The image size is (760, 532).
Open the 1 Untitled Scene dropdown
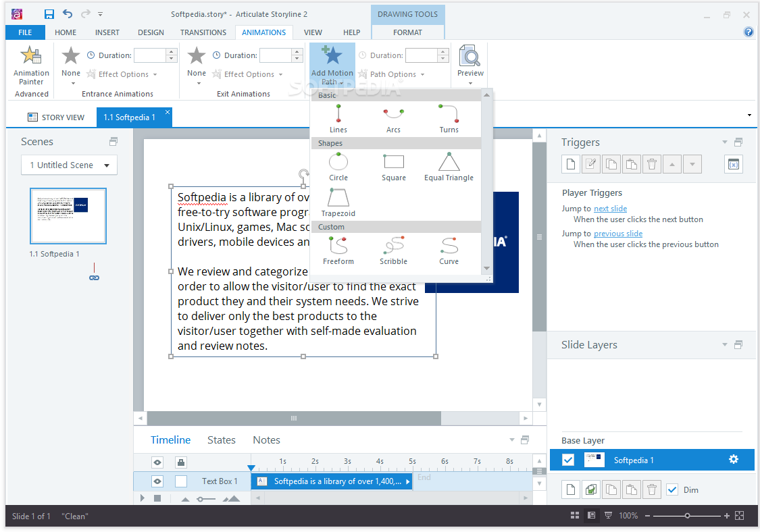69,165
